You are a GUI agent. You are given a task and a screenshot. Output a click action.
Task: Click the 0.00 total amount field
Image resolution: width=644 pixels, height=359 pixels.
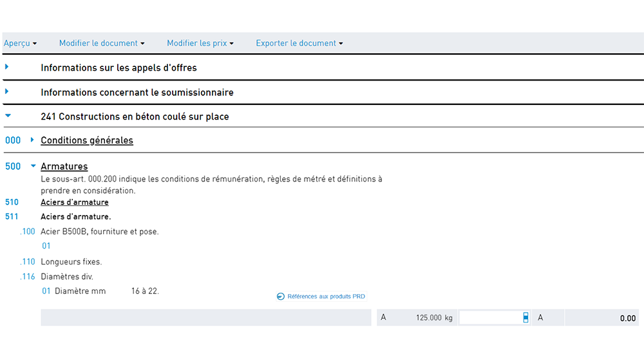(x=601, y=318)
